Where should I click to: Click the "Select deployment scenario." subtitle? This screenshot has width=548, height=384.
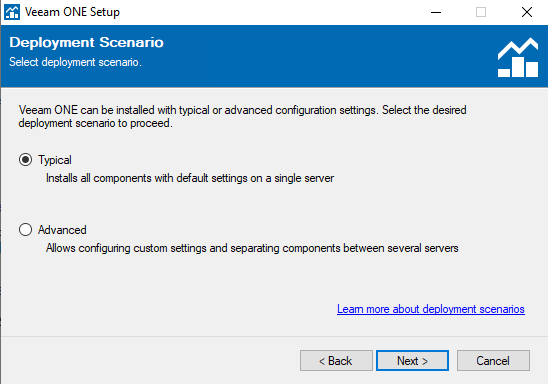pos(75,62)
